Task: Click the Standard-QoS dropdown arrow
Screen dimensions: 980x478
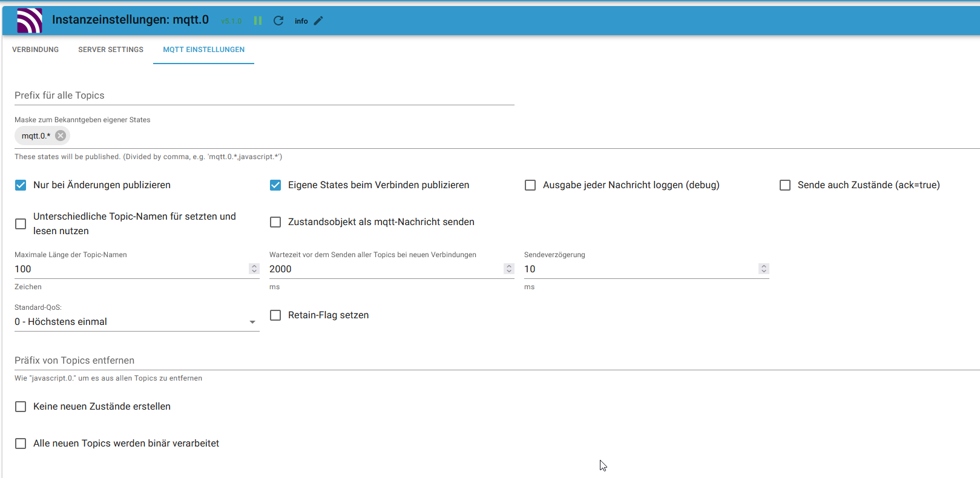Action: (252, 322)
